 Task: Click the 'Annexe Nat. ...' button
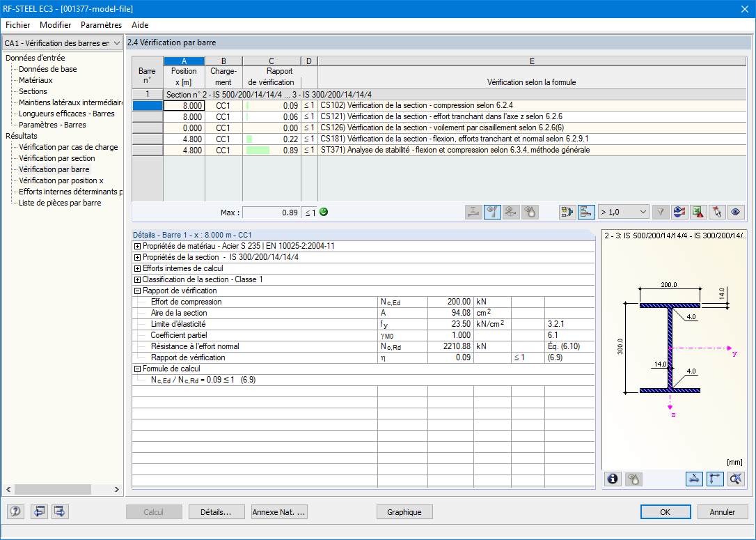(279, 512)
